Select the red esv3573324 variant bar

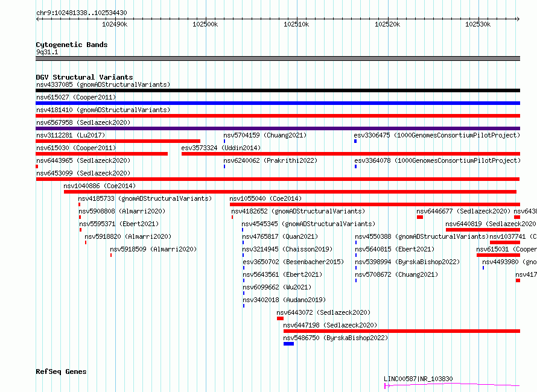click(351, 154)
